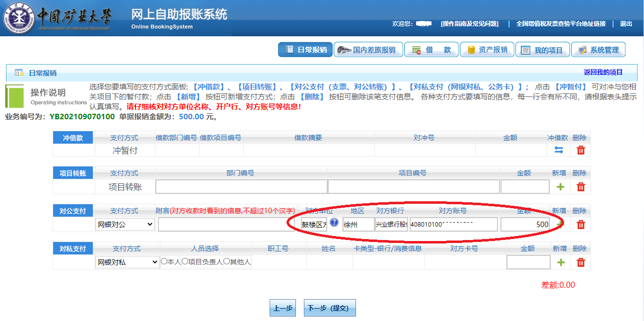Select the 其他人 radio button
644x321 pixels.
[x=226, y=261]
